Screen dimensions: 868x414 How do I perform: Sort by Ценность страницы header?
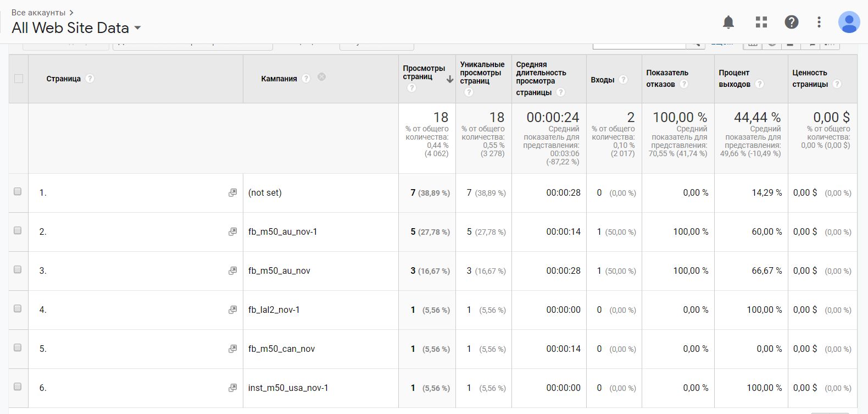pyautogui.click(x=810, y=78)
